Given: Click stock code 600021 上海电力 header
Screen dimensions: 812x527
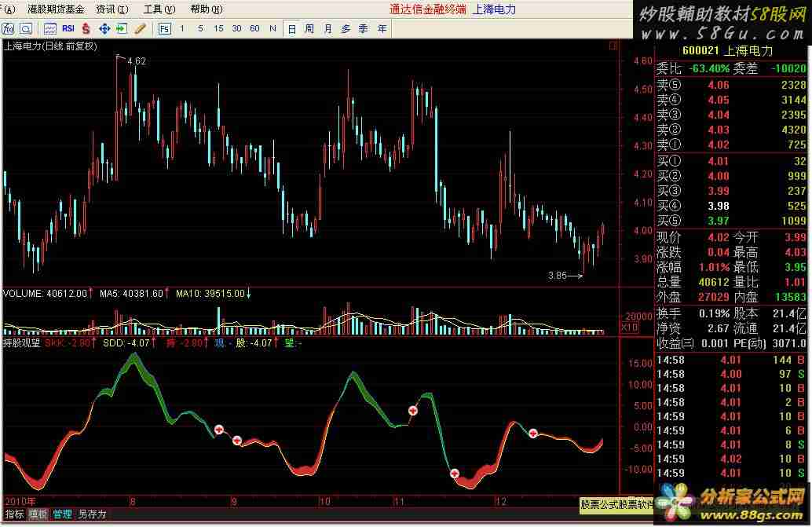Looking at the screenshot, I should click(x=727, y=51).
